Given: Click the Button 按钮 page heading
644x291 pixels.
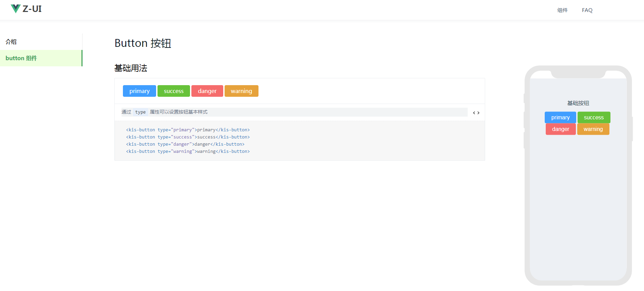Looking at the screenshot, I should tap(143, 43).
